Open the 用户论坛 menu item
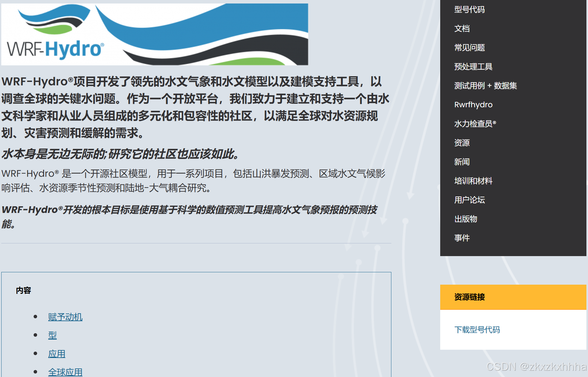The width and height of the screenshot is (588, 377). point(469,200)
